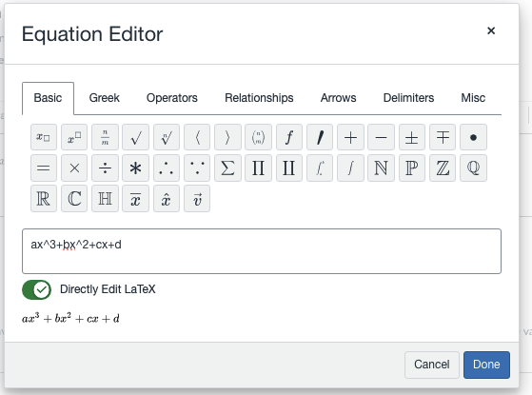Image resolution: width=532 pixels, height=395 pixels.
Task: Insert blackboard ℙ symbol
Action: coord(412,168)
